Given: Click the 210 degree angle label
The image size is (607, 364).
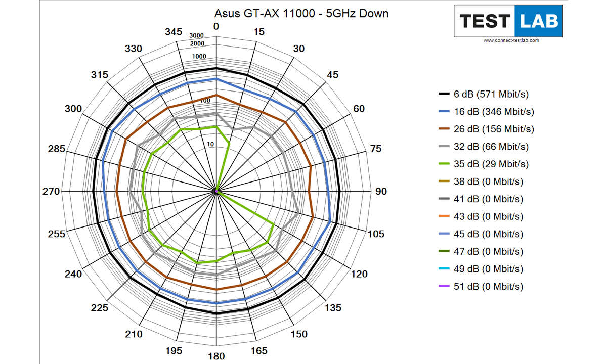Looking at the screenshot, I should point(134,334).
